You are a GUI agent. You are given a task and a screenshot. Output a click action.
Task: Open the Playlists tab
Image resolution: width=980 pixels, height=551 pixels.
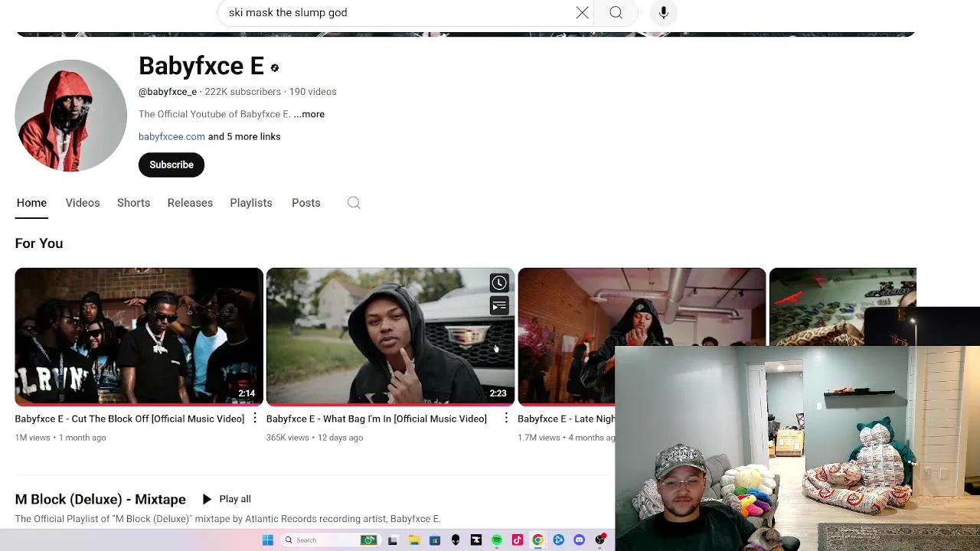pos(251,203)
